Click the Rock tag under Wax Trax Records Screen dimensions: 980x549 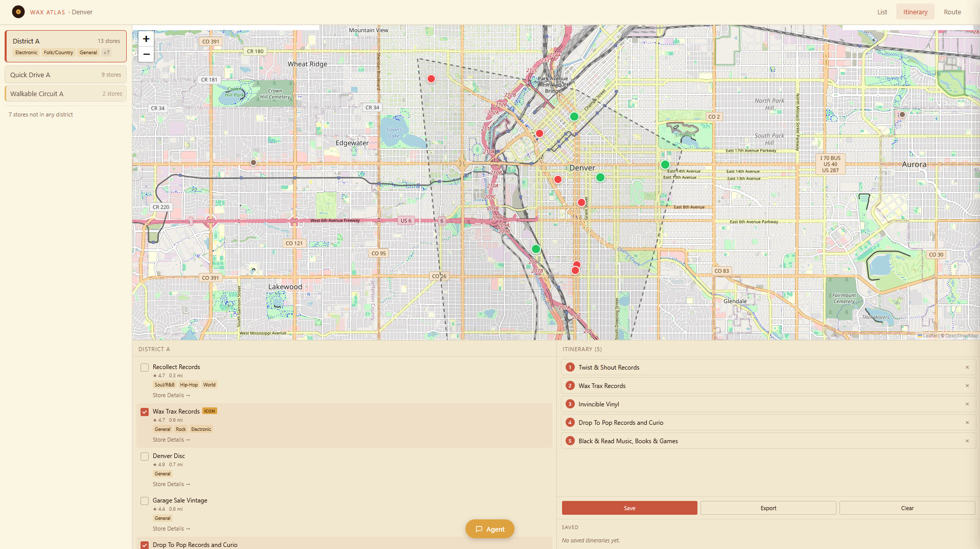coord(181,429)
